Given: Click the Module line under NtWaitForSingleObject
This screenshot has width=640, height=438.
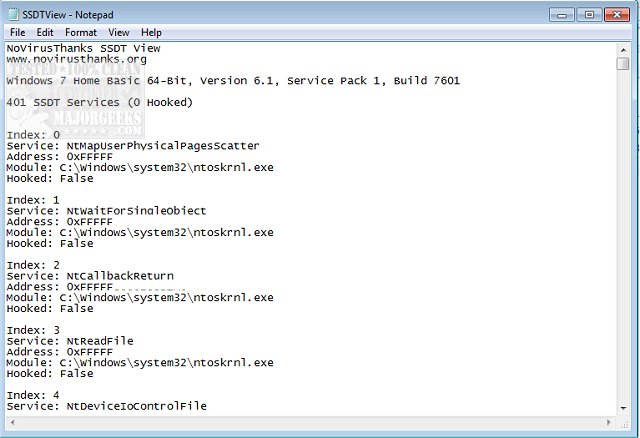Looking at the screenshot, I should pos(140,232).
